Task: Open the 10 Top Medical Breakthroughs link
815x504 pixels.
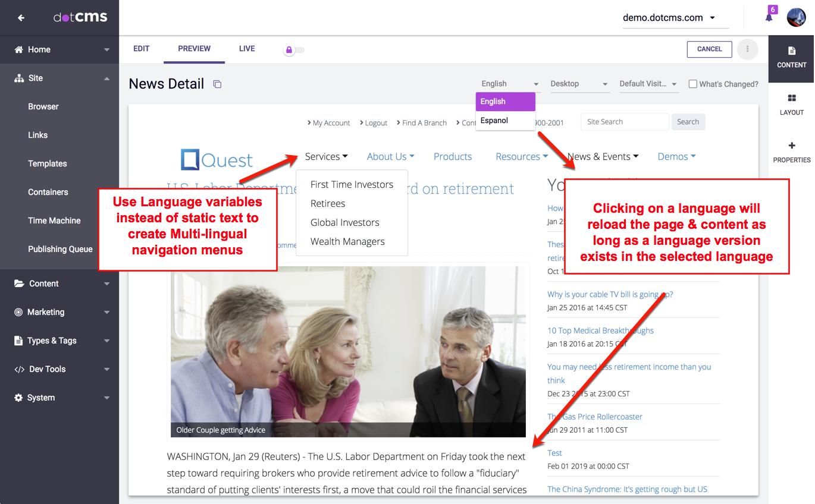Action: (600, 330)
